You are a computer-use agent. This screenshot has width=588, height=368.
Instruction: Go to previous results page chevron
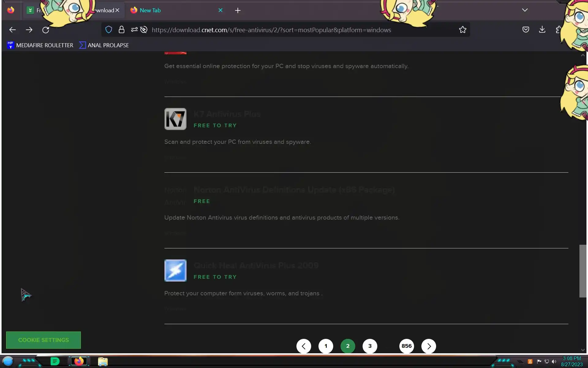303,346
